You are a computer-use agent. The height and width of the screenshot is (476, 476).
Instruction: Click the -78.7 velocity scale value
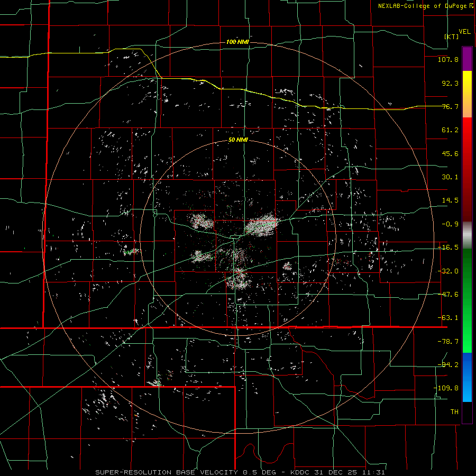(448, 342)
